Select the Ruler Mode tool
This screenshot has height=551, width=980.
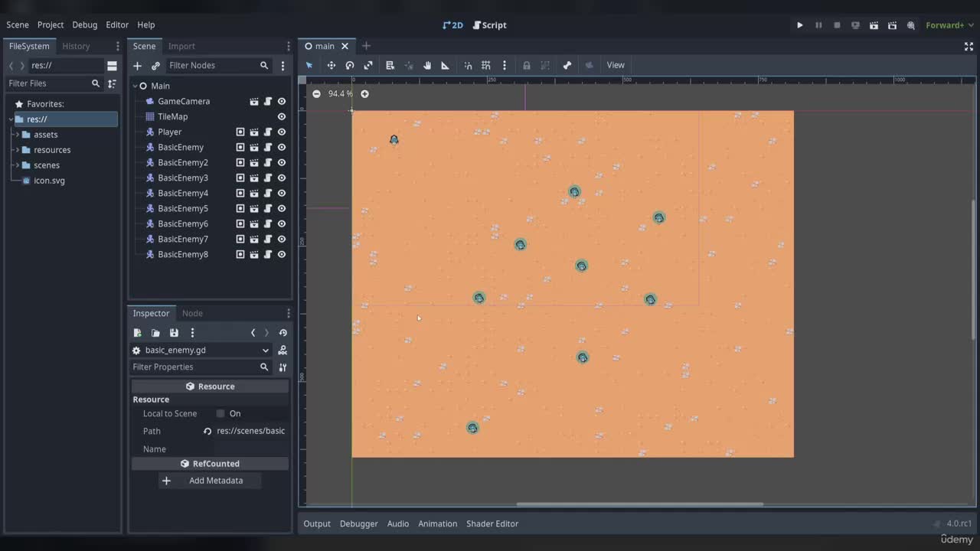click(446, 65)
